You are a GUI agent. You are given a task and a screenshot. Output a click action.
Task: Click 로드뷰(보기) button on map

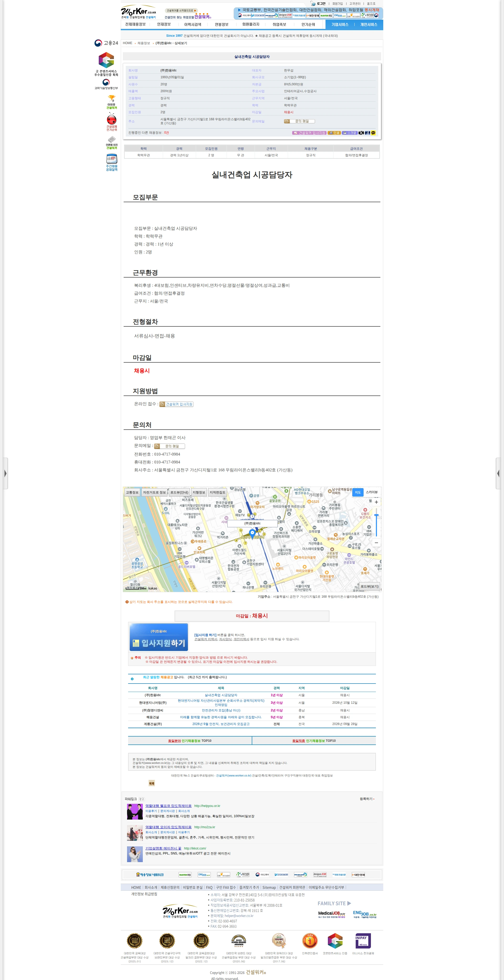pyautogui.click(x=369, y=586)
